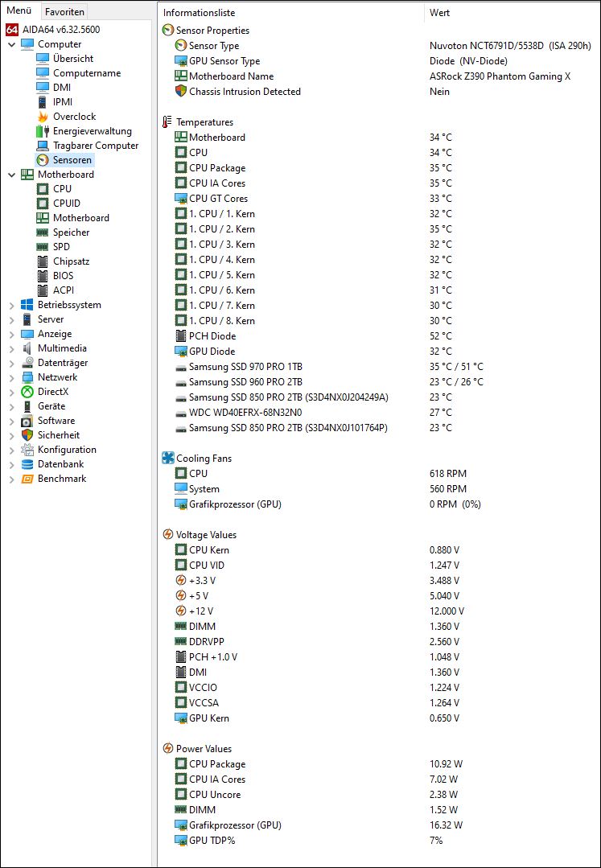Click the Tragbarer Computer laptop icon
Screen dimensions: 601x868
pyautogui.click(x=43, y=146)
